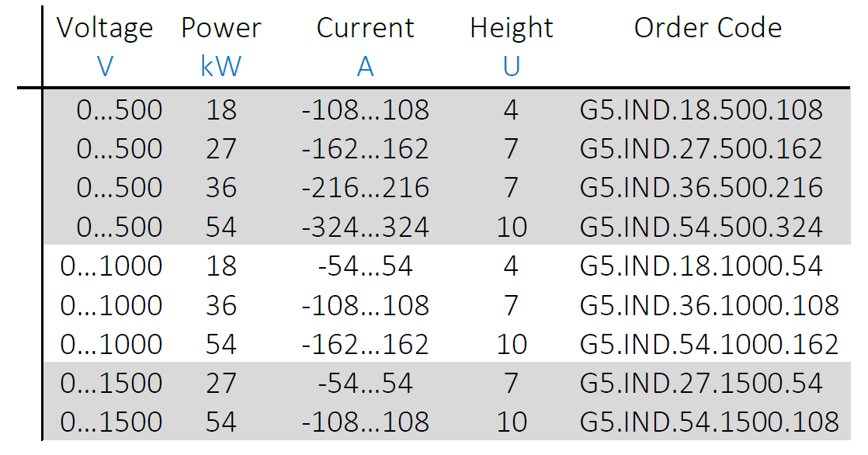
Task: Select order code G5.IND.27.500.162
Action: pyautogui.click(x=701, y=148)
